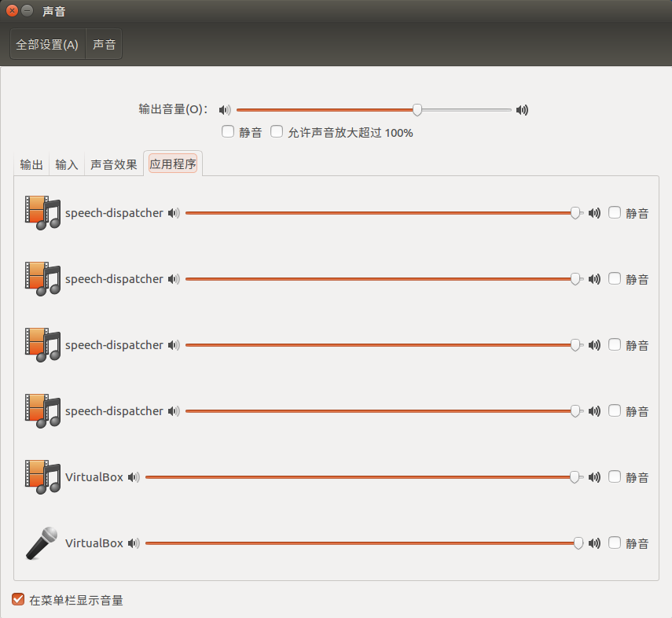
Task: Click the quiet speaker icon in the VirtualBox microphone row
Action: point(134,543)
